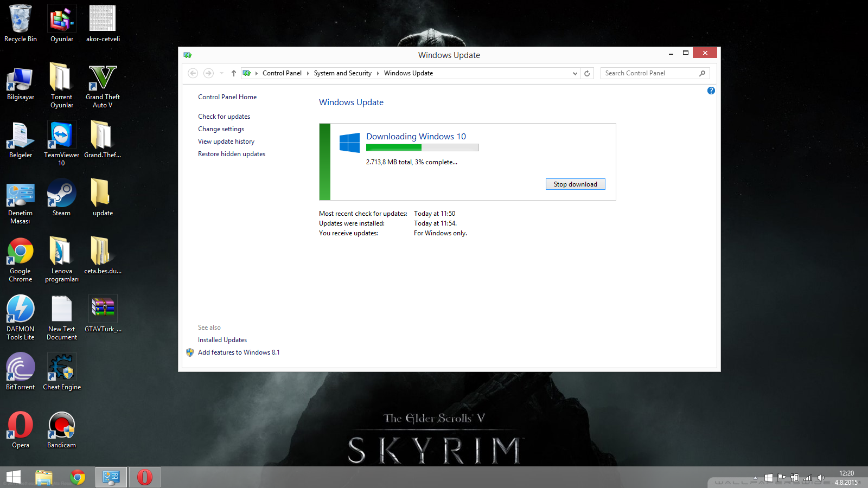Viewport: 868px width, 488px height.
Task: Open the Action Center flag tray icon
Action: 782,478
